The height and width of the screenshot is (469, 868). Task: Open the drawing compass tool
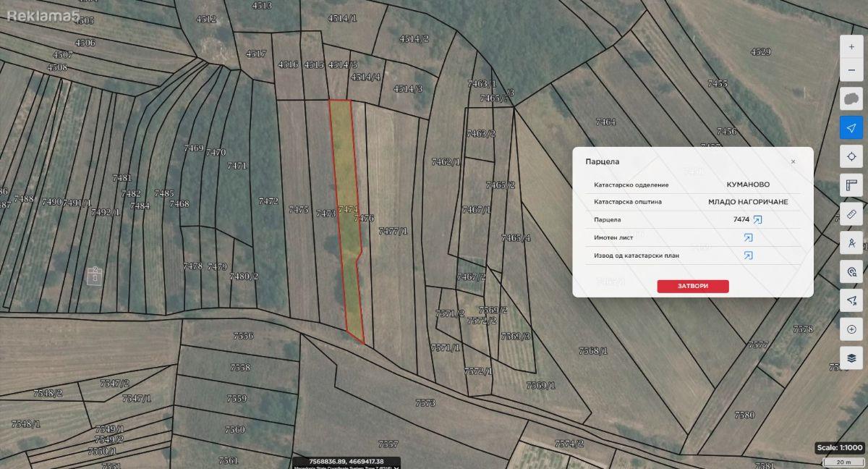[851, 242]
